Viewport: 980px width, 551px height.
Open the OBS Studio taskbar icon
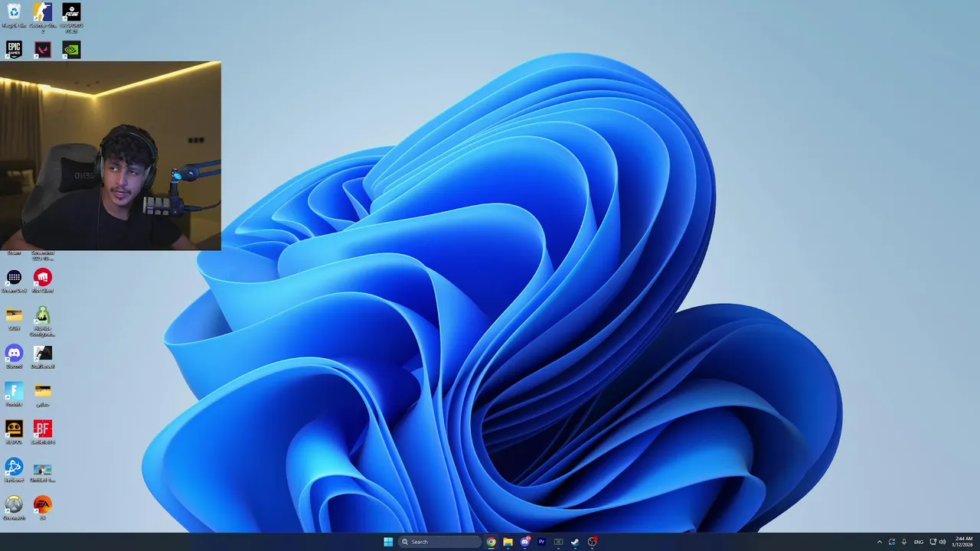(x=592, y=542)
